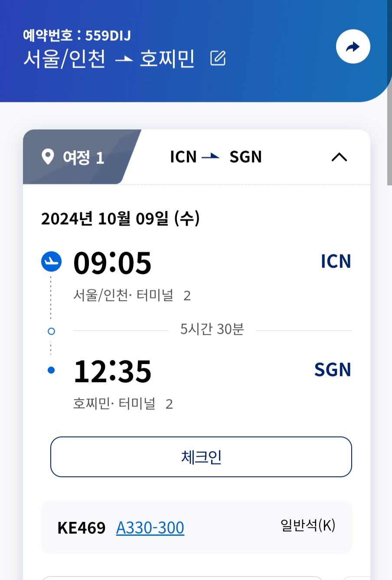Tap the 5시간 30분 flight duration
The height and width of the screenshot is (580, 392).
pos(212,329)
